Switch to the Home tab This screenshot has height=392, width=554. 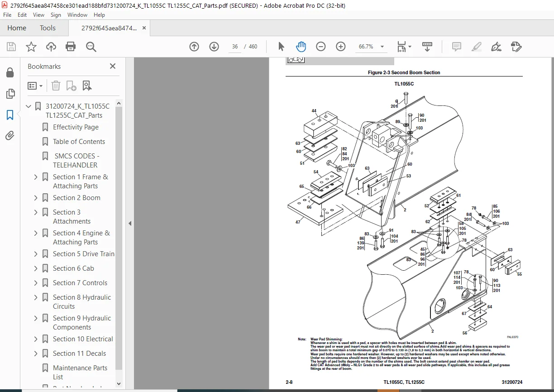pos(17,28)
